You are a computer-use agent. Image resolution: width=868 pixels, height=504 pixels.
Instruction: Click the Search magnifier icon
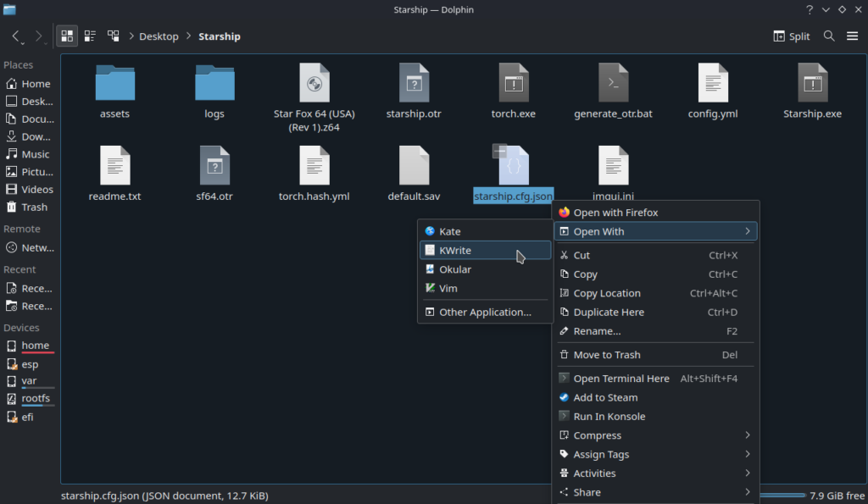point(829,36)
